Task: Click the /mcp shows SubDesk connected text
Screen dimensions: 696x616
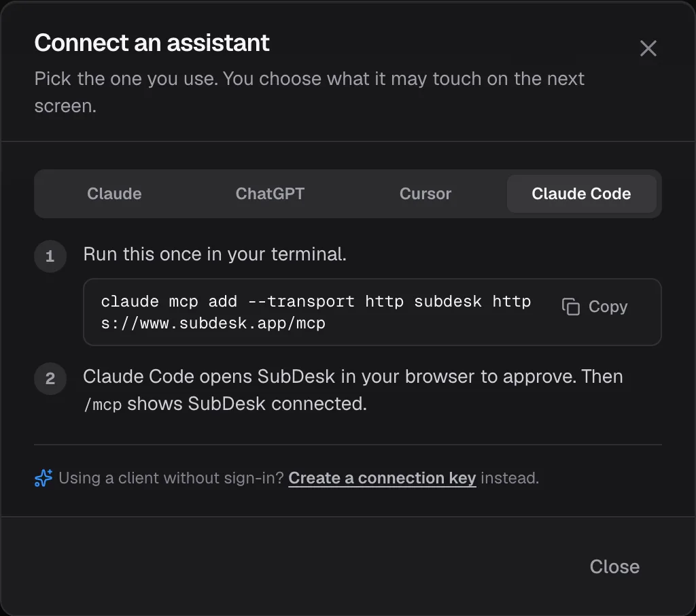Action: click(226, 404)
